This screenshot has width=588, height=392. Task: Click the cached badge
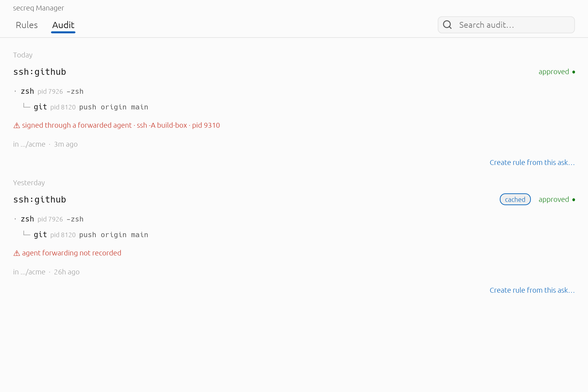(515, 199)
